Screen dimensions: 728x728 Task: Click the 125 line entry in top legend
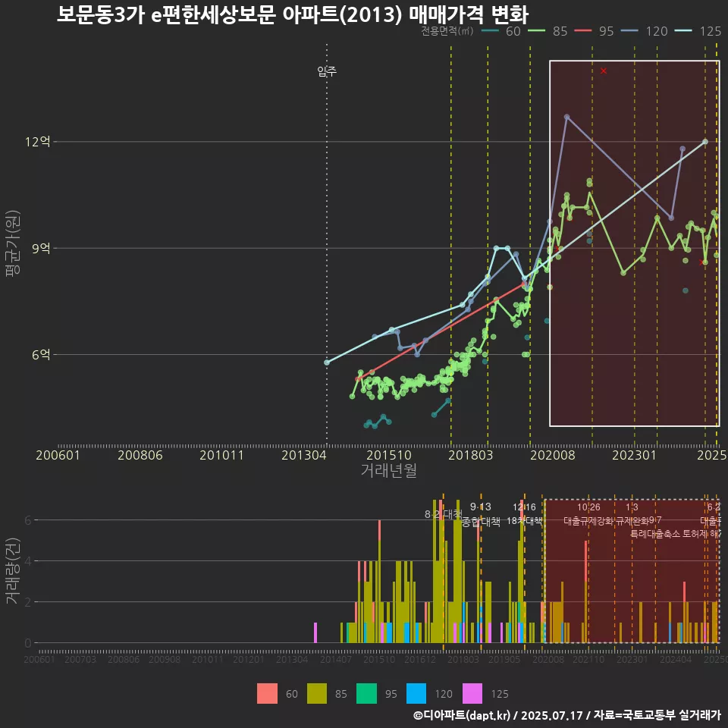[x=698, y=31]
